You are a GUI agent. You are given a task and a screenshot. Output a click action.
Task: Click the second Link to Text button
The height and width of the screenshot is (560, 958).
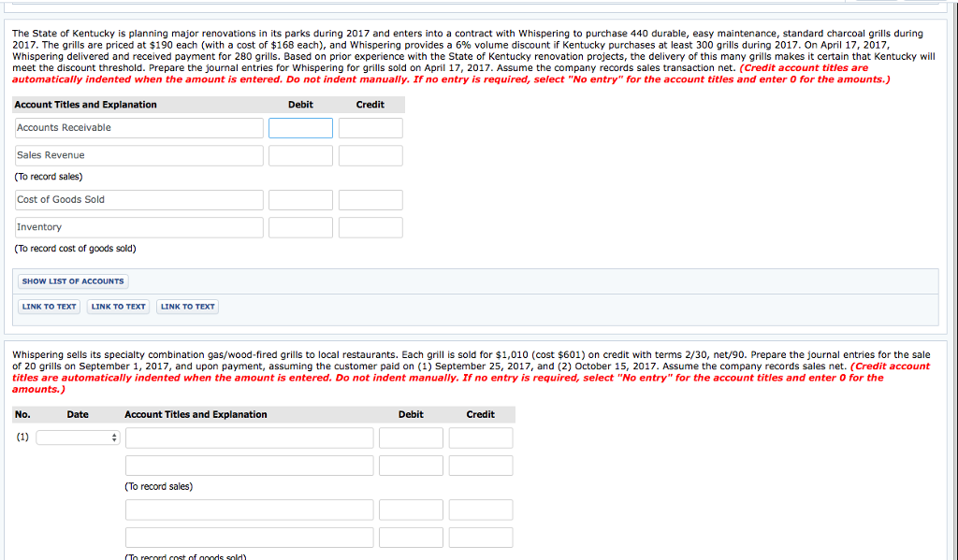click(x=119, y=307)
